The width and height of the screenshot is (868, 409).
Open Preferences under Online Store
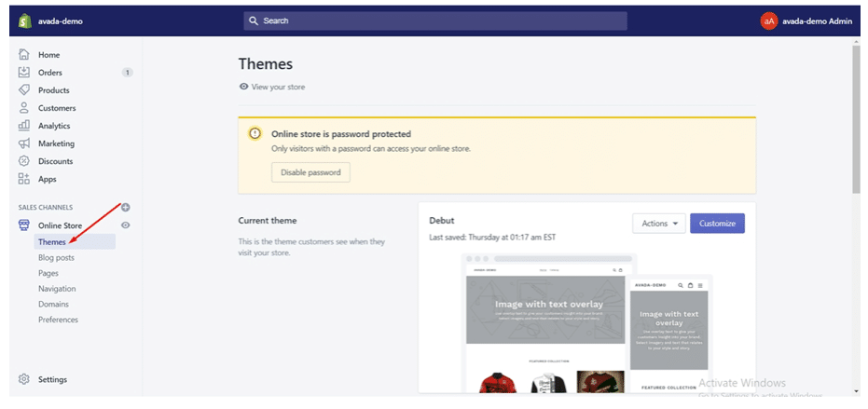coord(58,320)
